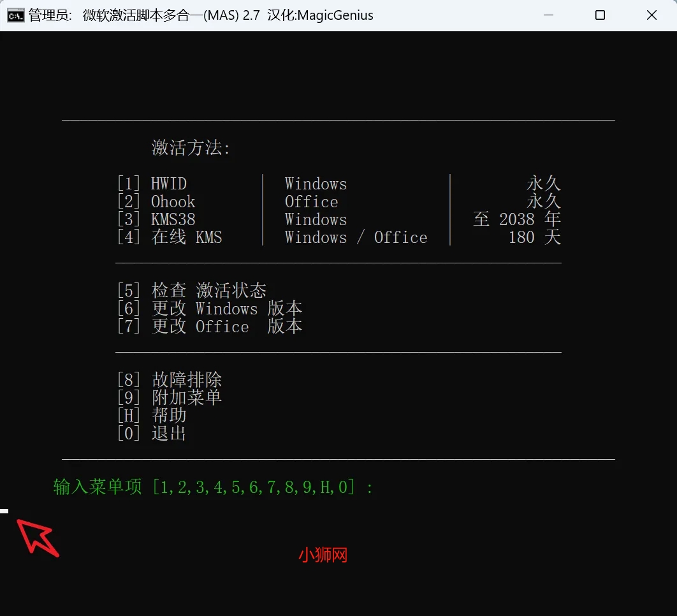Maximize the MAS console window

[x=600, y=15]
